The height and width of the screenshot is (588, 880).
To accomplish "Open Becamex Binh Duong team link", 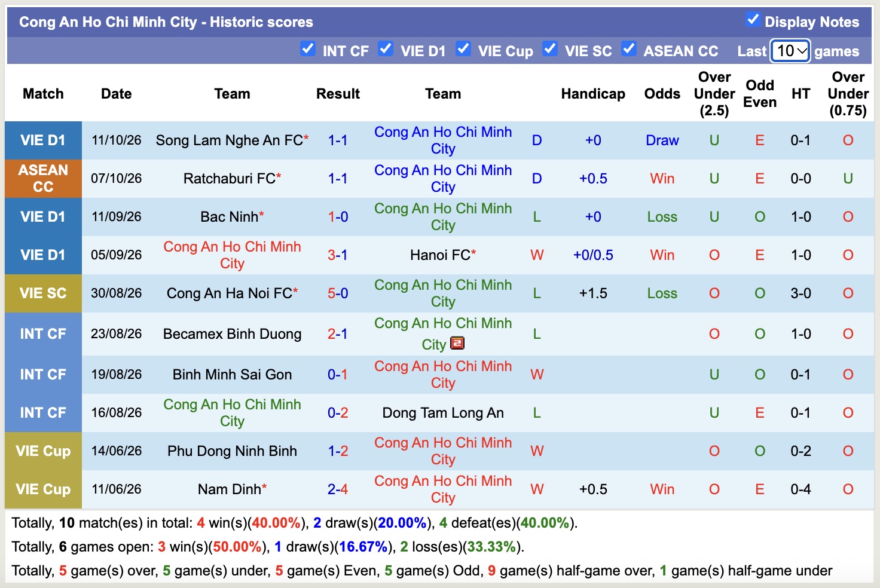I will [x=232, y=334].
